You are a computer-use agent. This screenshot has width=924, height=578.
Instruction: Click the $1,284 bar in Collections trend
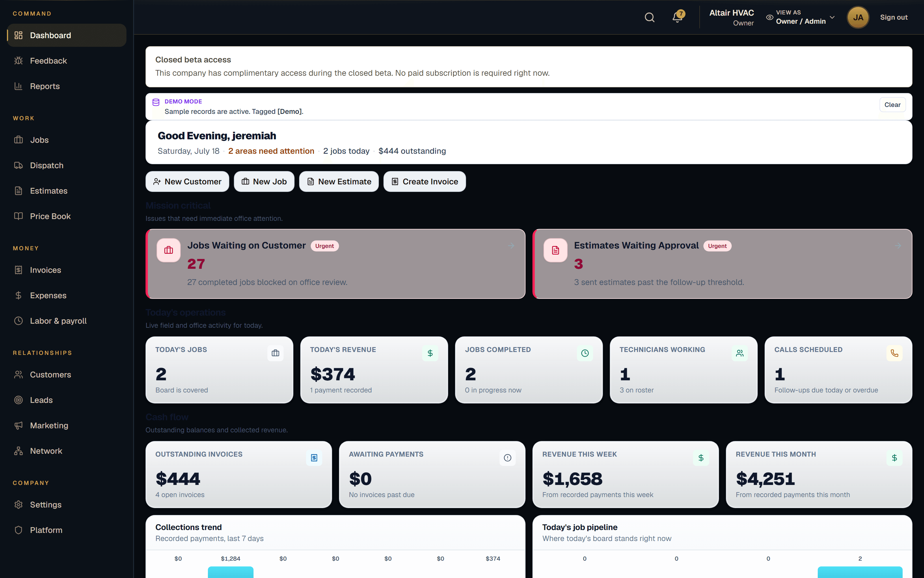coord(231,572)
